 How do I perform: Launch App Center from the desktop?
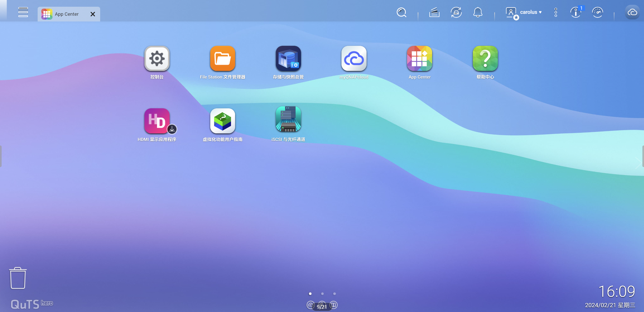419,58
